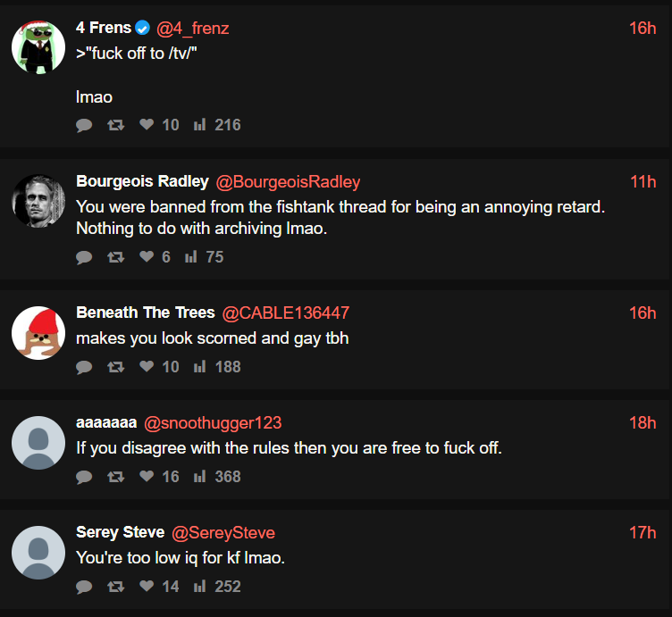Image resolution: width=672 pixels, height=617 pixels.
Task: Click the Beneath The Trees avatar
Action: 38,333
